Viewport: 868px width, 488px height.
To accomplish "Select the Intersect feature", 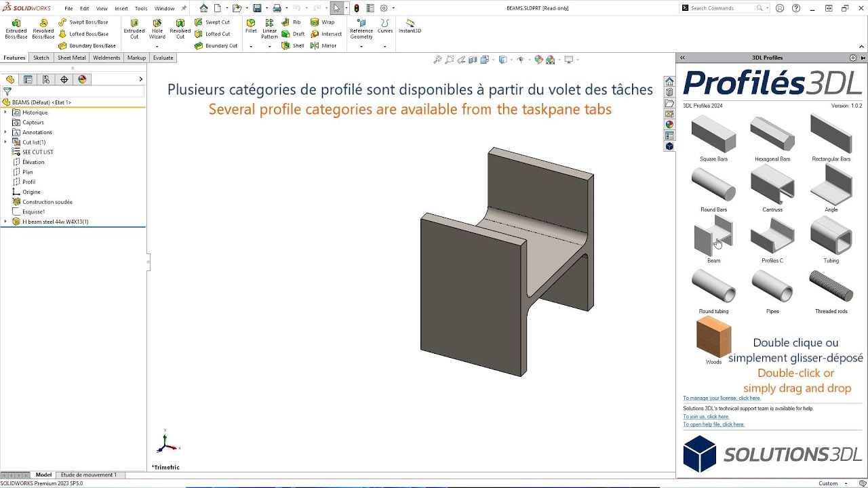I will click(x=326, y=34).
